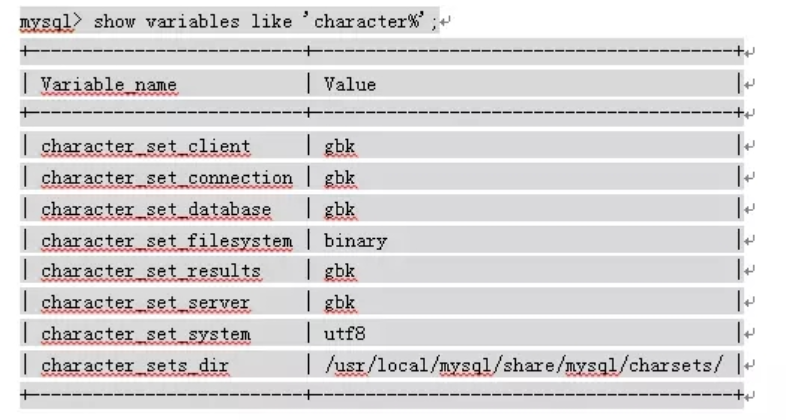This screenshot has height=420, width=786.
Task: Click the 'binary' value text
Action: [x=355, y=241]
